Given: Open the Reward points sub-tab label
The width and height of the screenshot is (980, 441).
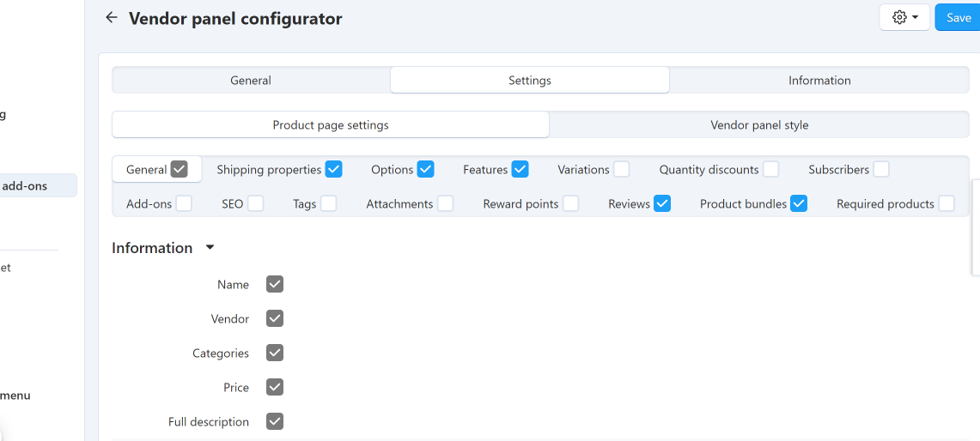Looking at the screenshot, I should [520, 203].
